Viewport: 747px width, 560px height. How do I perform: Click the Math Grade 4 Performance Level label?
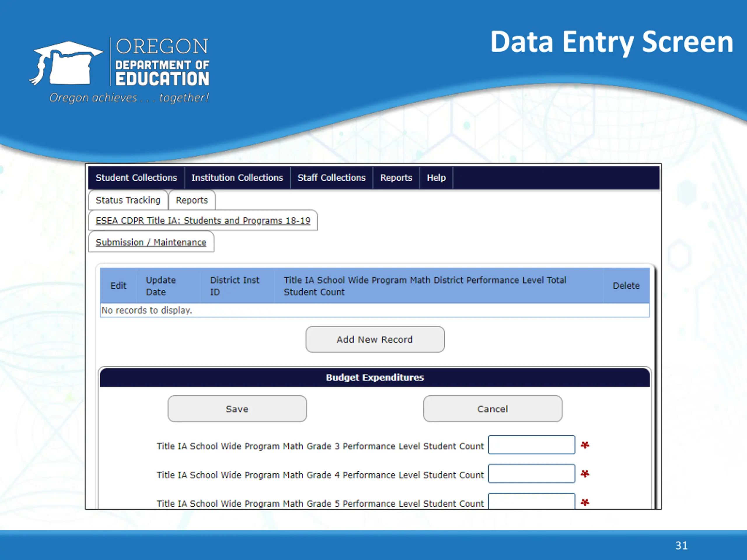pos(320,475)
